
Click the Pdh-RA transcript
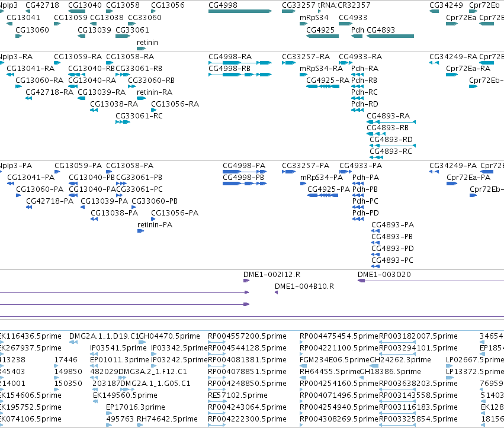click(x=358, y=75)
